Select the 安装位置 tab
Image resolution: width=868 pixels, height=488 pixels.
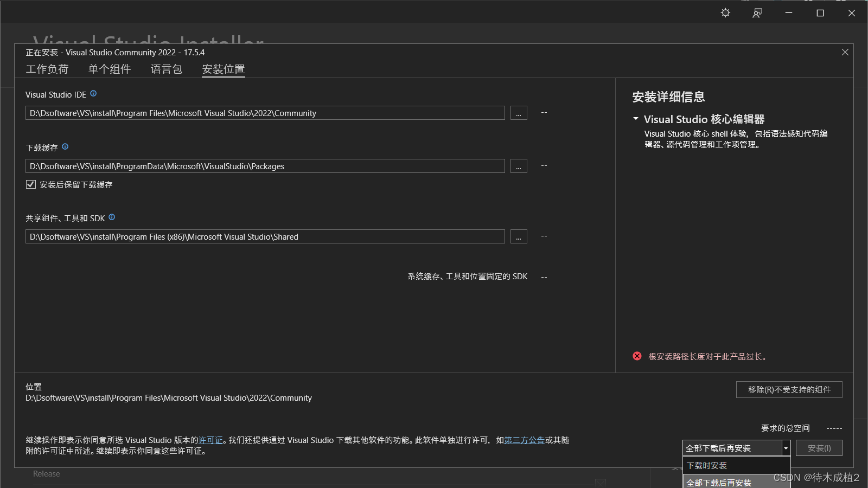tap(224, 69)
